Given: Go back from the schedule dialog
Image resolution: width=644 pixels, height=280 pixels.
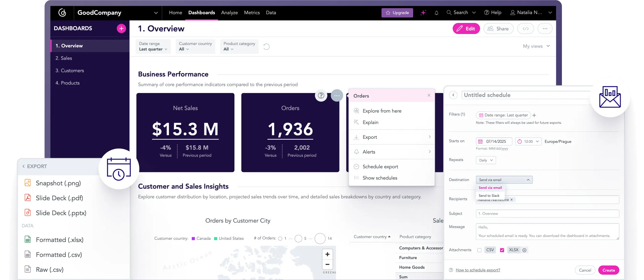Looking at the screenshot, I should (453, 95).
